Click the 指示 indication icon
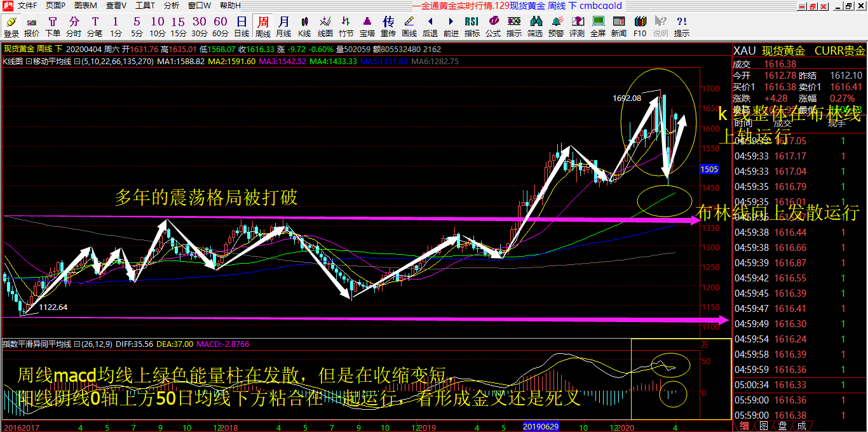Screen dimensions: 868x432 point(514,27)
